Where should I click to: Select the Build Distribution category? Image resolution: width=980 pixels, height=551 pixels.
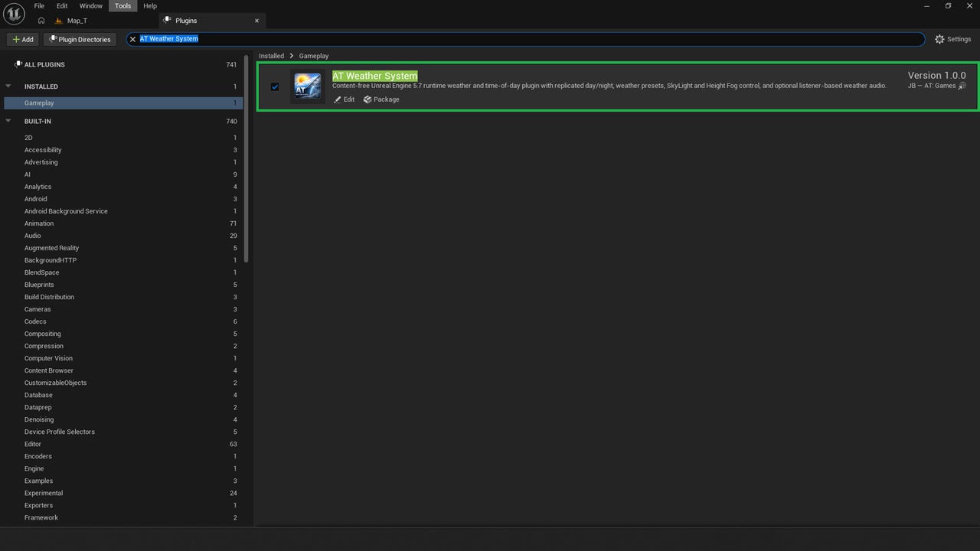(x=122, y=297)
